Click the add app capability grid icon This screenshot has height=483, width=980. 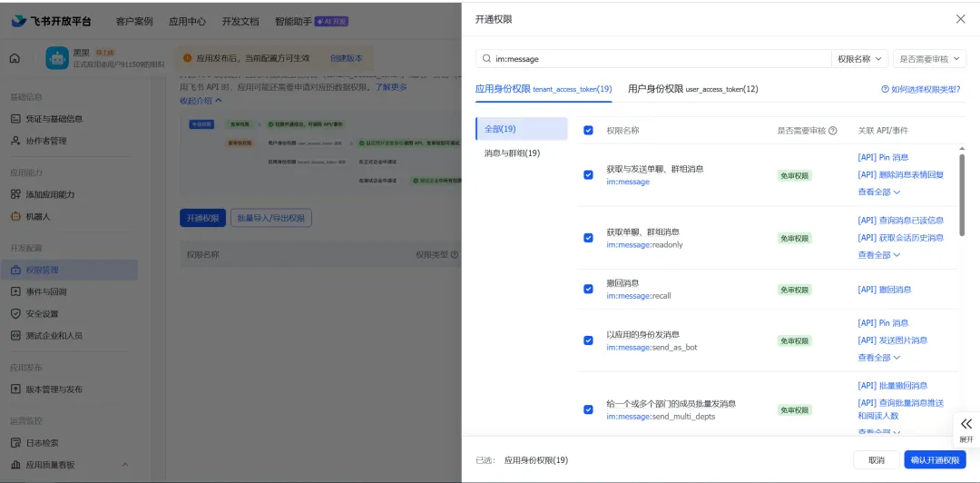click(x=15, y=194)
